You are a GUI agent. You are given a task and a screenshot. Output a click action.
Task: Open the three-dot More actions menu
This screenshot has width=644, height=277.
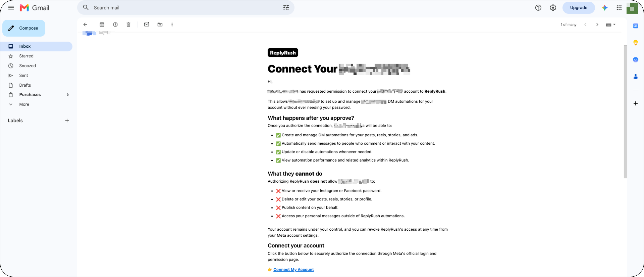pyautogui.click(x=172, y=25)
